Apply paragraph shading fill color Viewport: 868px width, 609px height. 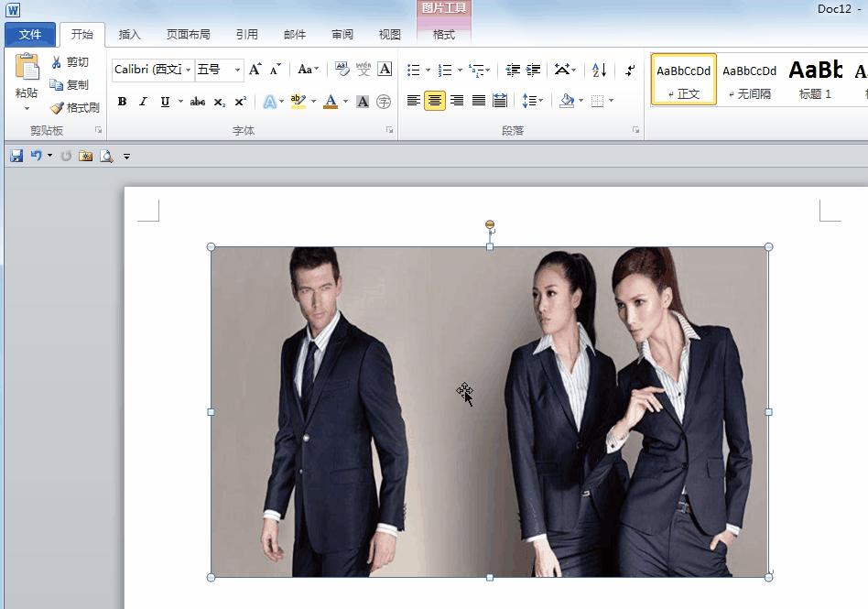tap(567, 100)
